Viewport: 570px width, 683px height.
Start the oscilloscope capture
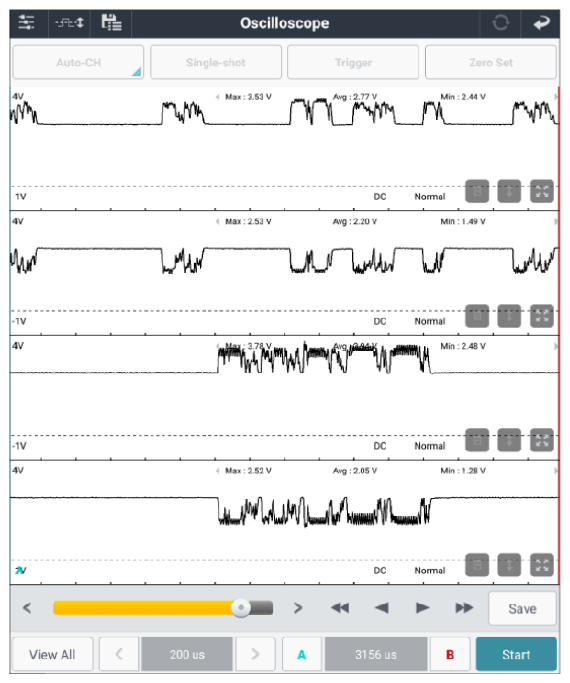pos(516,654)
